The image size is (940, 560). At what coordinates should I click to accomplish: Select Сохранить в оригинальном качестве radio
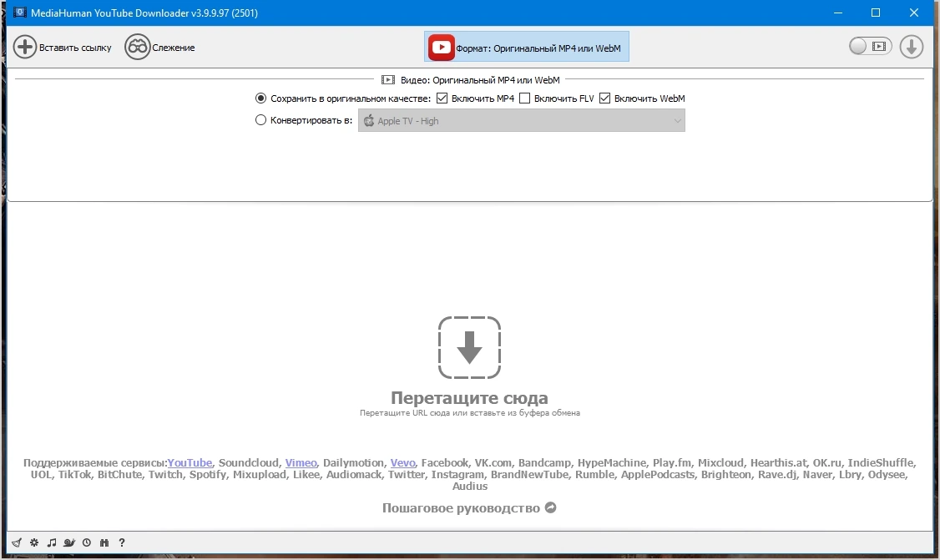[260, 98]
